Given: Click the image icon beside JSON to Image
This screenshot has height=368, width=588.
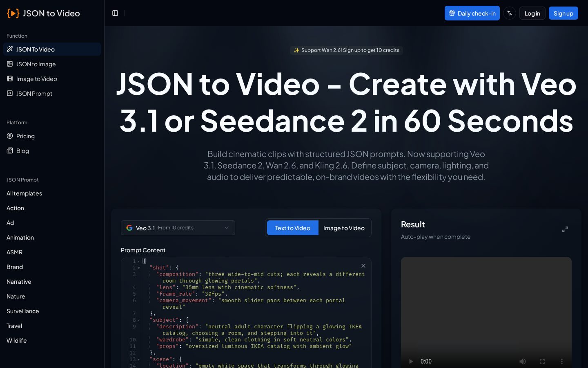Looking at the screenshot, I should coord(10,64).
